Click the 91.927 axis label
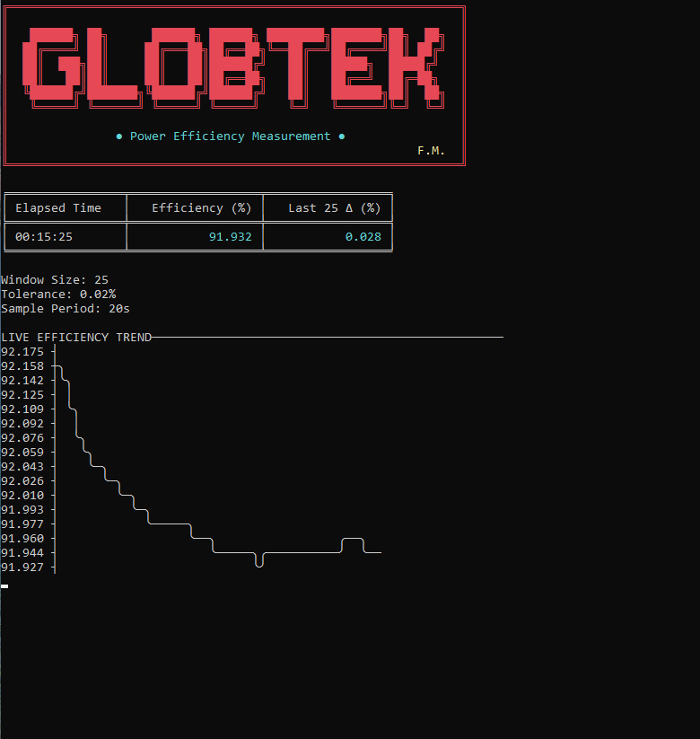 point(22,567)
